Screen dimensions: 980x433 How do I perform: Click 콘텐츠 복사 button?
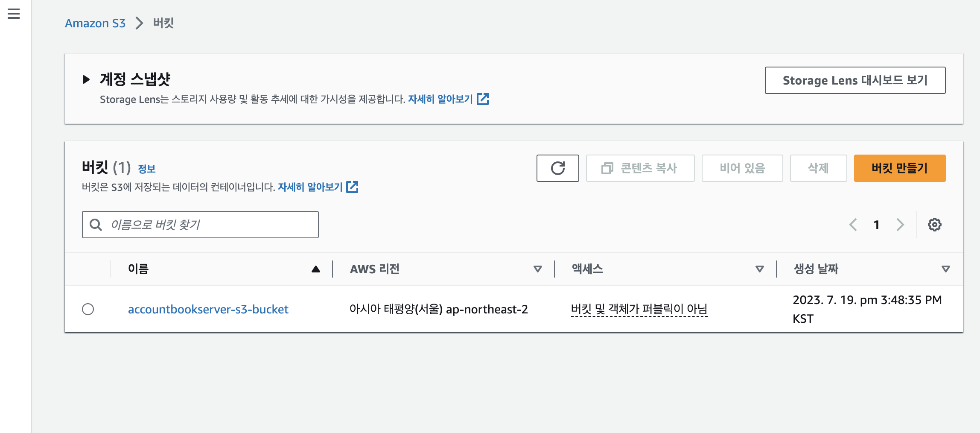[x=640, y=168]
